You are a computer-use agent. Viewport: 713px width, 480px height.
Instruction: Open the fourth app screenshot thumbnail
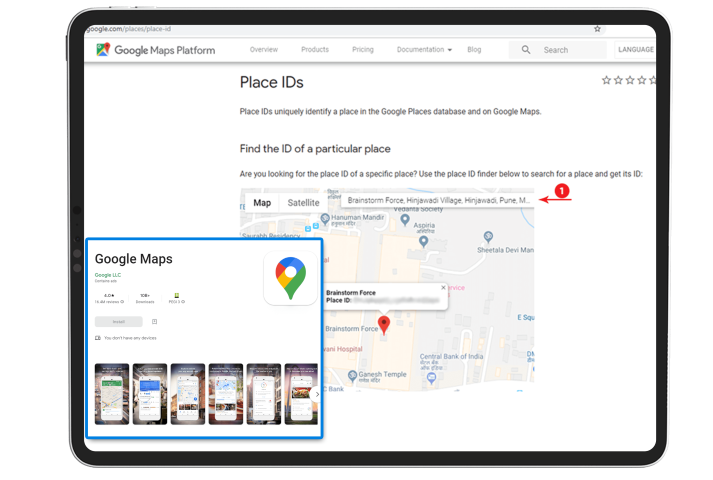[226, 394]
